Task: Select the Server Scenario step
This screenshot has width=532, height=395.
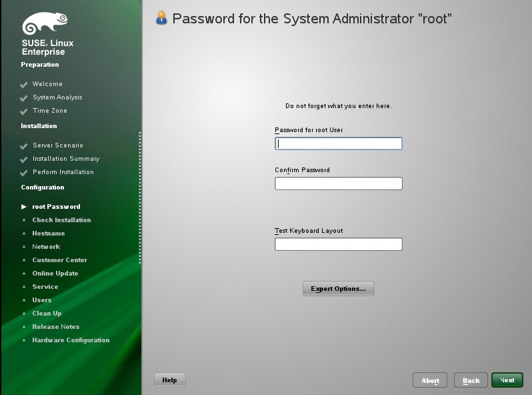Action: 58,145
